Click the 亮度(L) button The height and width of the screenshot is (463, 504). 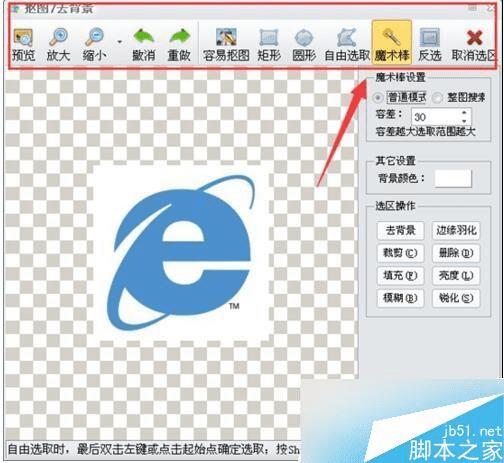click(x=456, y=276)
